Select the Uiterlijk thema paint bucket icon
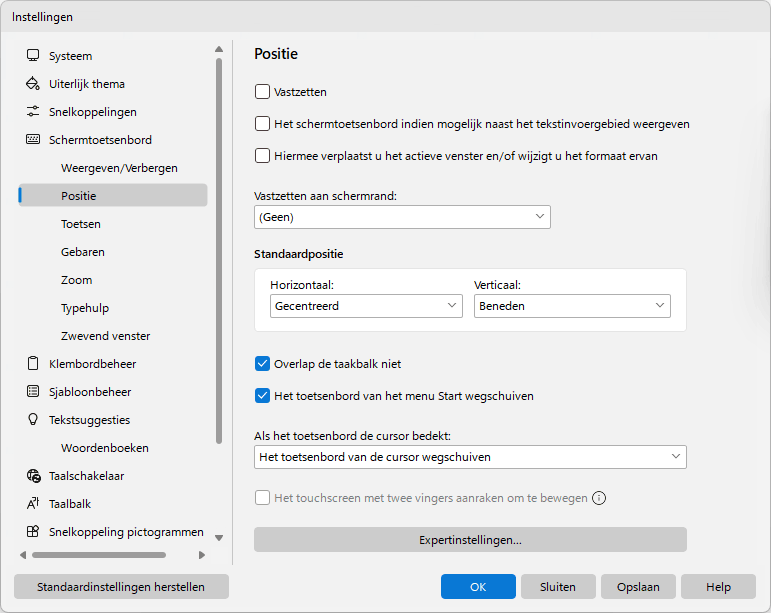771x613 pixels. coord(33,84)
